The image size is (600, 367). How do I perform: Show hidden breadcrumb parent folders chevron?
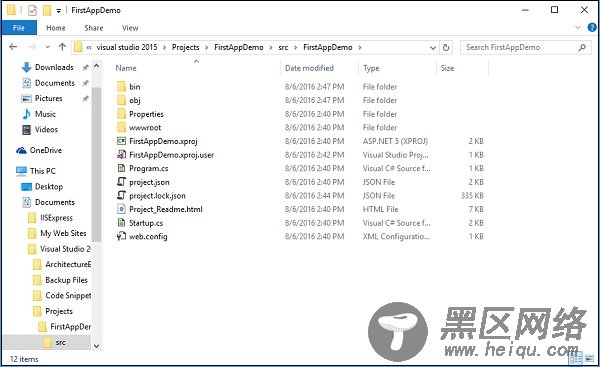89,47
